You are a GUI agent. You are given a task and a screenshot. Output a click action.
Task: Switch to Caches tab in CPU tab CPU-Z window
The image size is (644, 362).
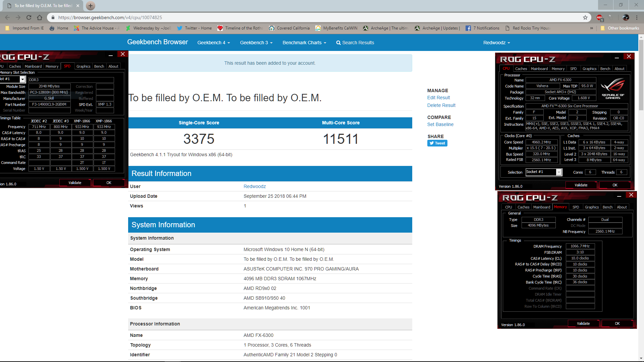[x=521, y=69]
